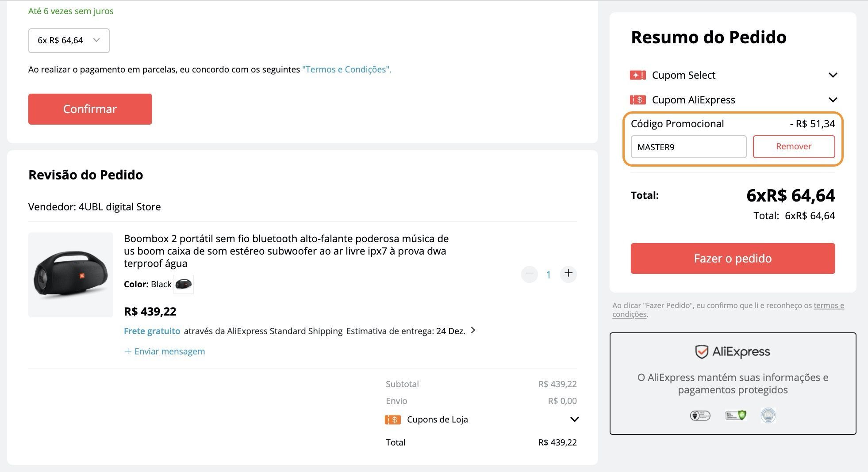868x472 pixels.
Task: Click the Boombox speaker product thumbnail
Action: click(x=71, y=275)
